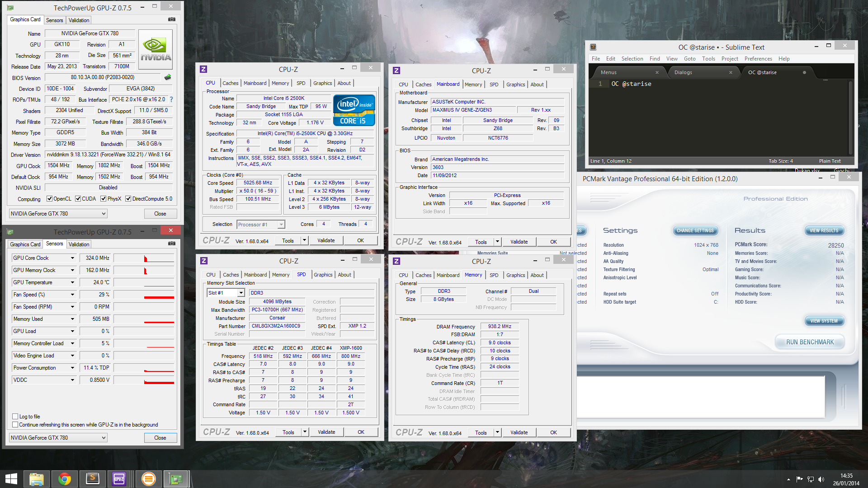Viewport: 868px width, 488px height.
Task: Click the CPU-Z title icon in the Mainboard window
Action: [x=396, y=70]
